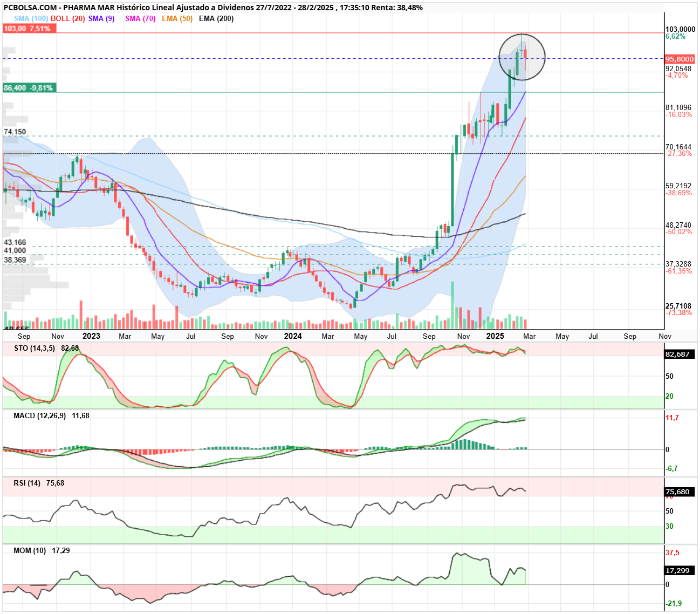Click the 81,1096 axis value

coord(678,108)
